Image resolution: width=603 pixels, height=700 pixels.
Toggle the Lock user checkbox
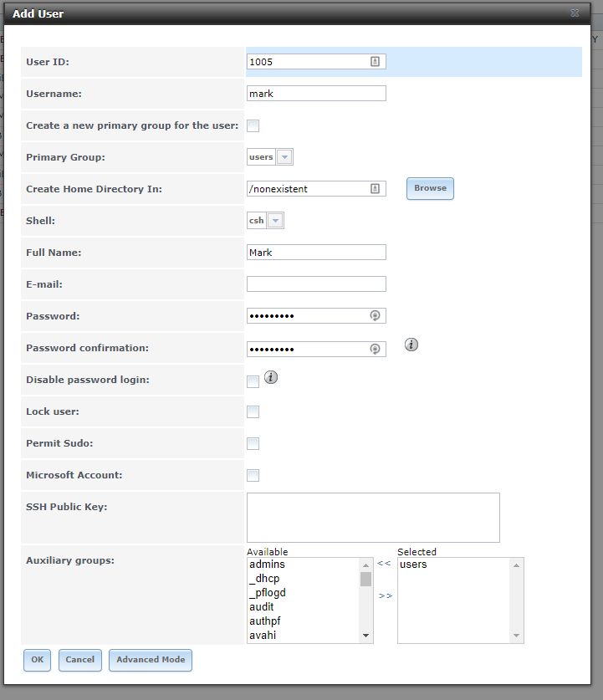[x=253, y=411]
